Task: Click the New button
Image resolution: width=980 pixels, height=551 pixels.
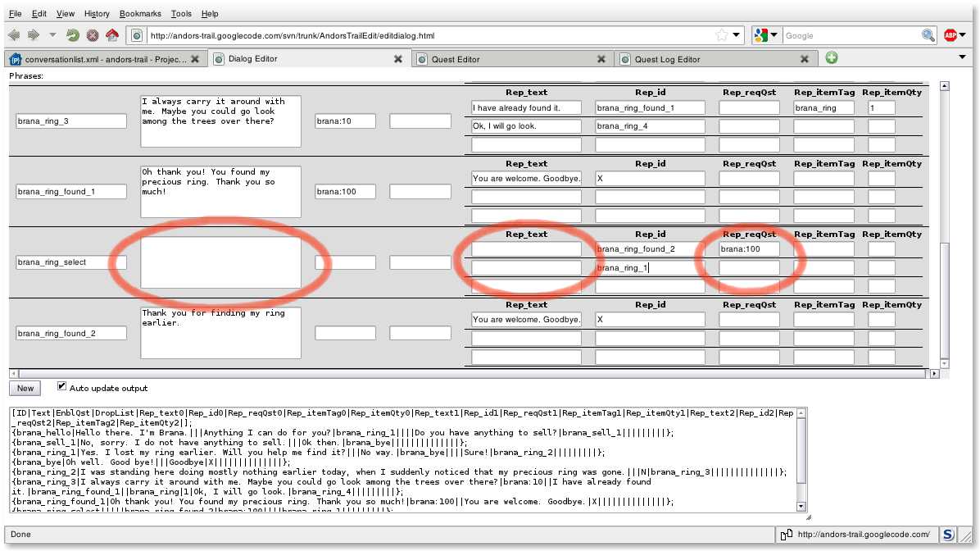Action: [25, 389]
